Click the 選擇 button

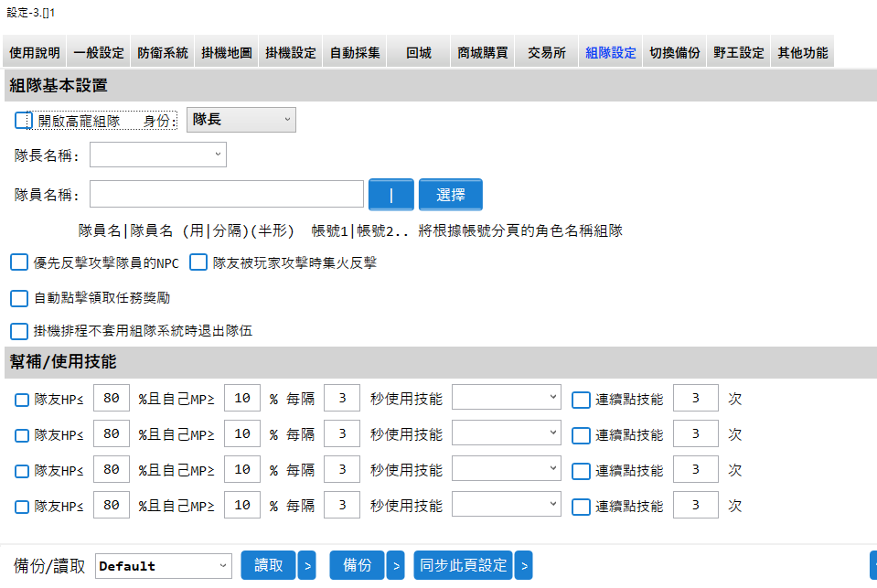(x=450, y=194)
